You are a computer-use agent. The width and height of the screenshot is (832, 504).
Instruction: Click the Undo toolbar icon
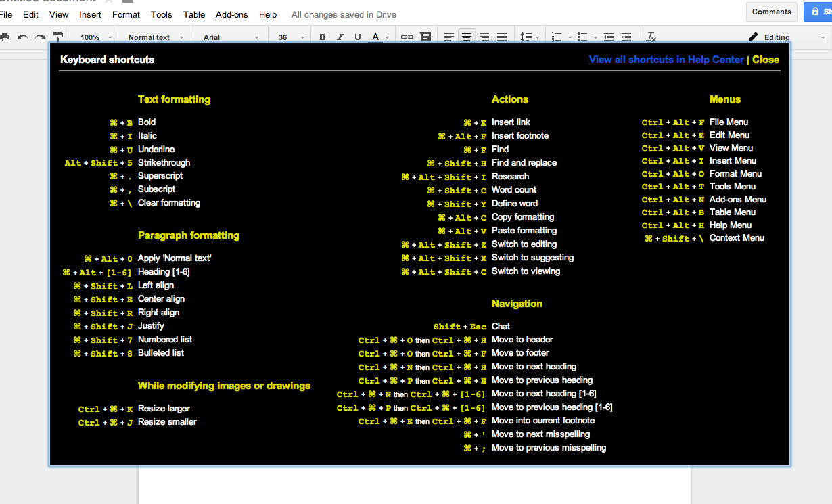(x=23, y=37)
